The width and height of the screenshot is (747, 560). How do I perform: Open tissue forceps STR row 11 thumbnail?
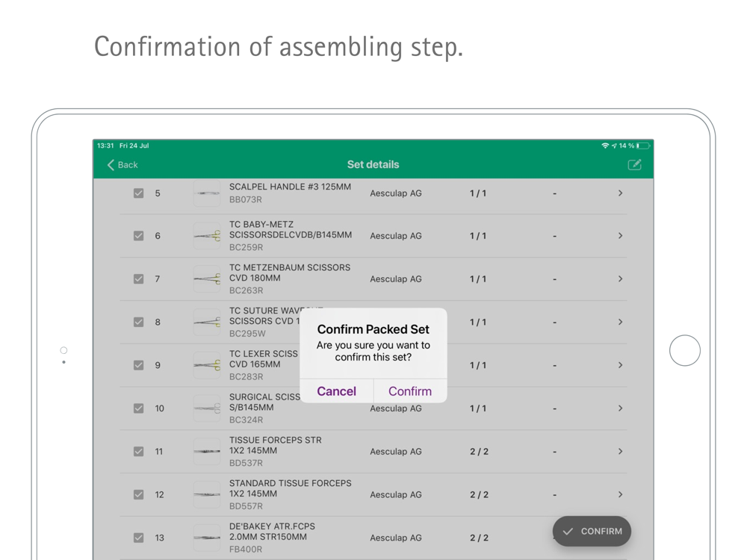(x=207, y=452)
